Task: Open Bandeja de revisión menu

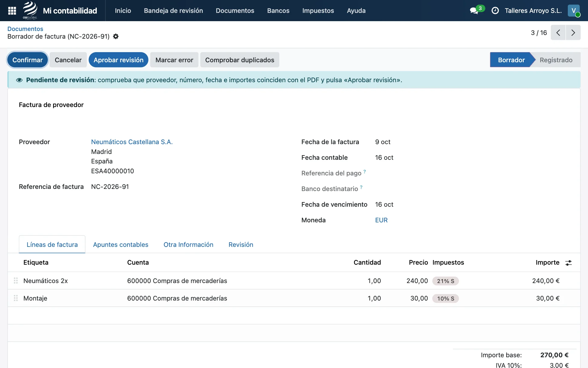Action: pyautogui.click(x=173, y=11)
